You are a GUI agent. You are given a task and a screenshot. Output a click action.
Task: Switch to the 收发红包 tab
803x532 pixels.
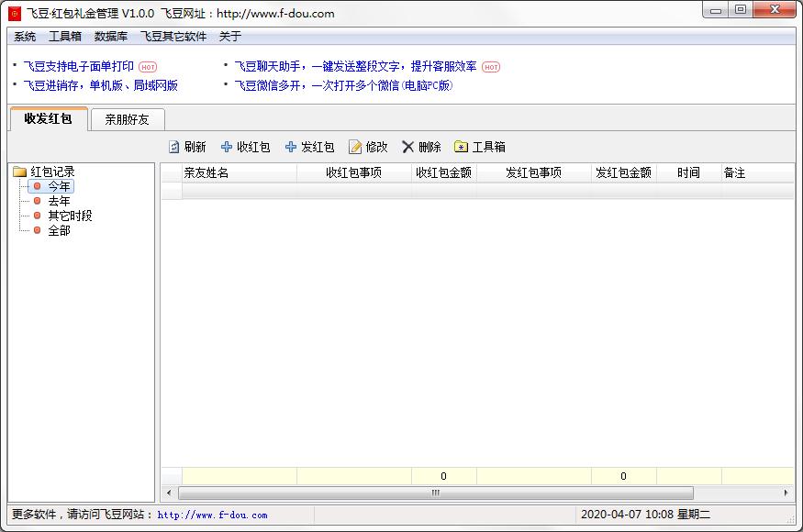click(x=48, y=119)
